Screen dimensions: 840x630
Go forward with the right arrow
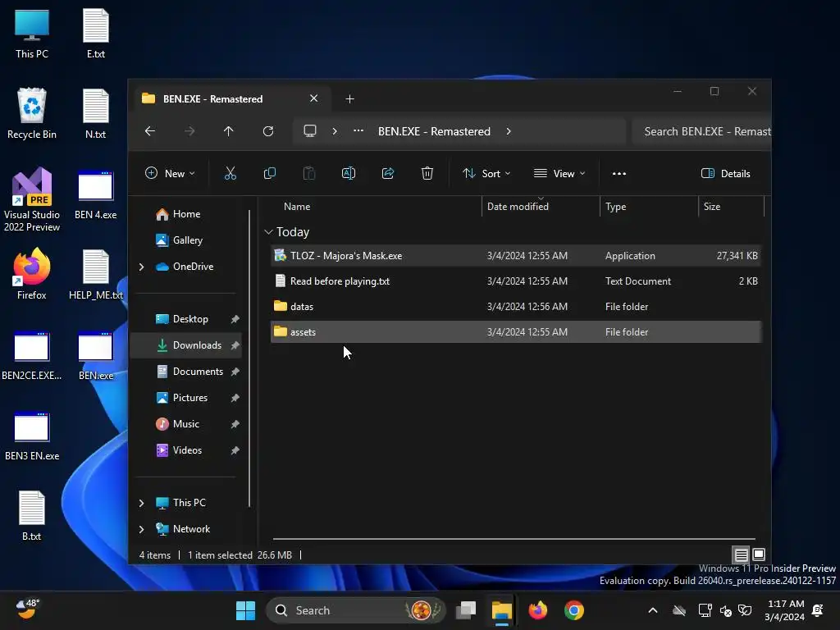tap(189, 131)
